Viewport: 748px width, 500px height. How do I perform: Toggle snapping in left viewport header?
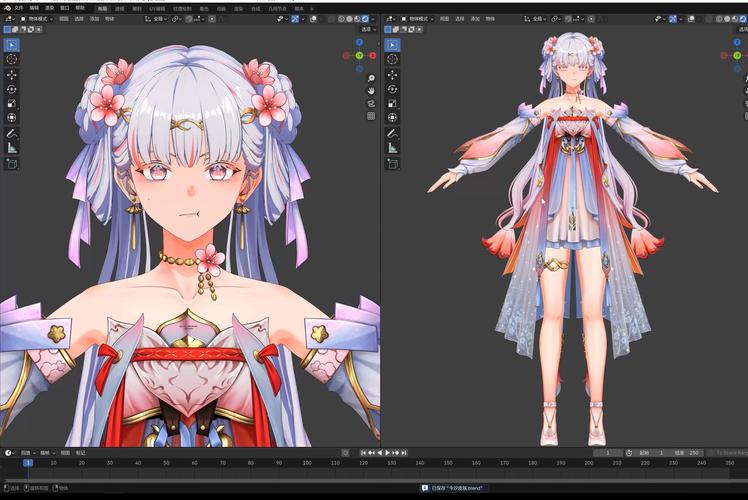pyautogui.click(x=189, y=19)
